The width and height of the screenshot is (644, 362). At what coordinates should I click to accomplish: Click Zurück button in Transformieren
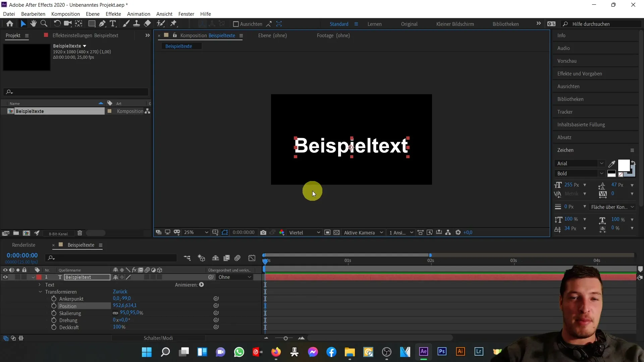tap(119, 291)
